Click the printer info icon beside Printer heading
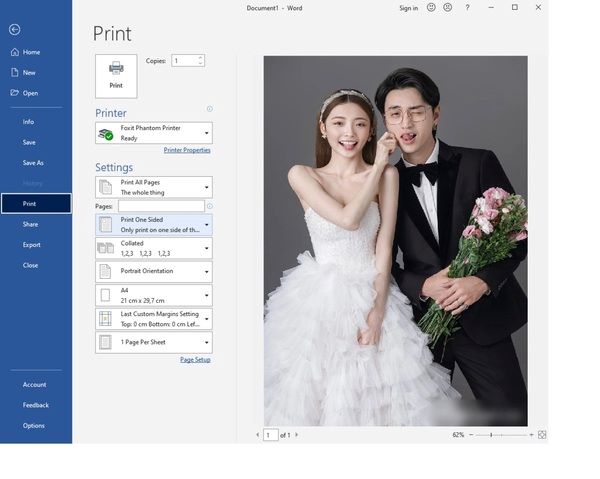This screenshot has width=600, height=479. (x=209, y=109)
